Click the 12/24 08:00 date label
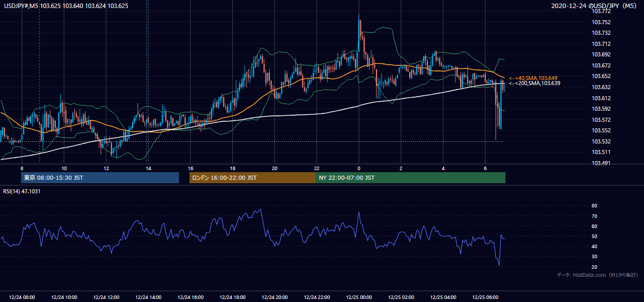 tap(22, 297)
